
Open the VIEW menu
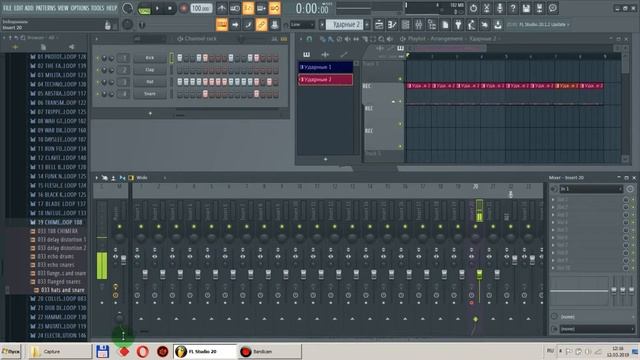tap(63, 8)
